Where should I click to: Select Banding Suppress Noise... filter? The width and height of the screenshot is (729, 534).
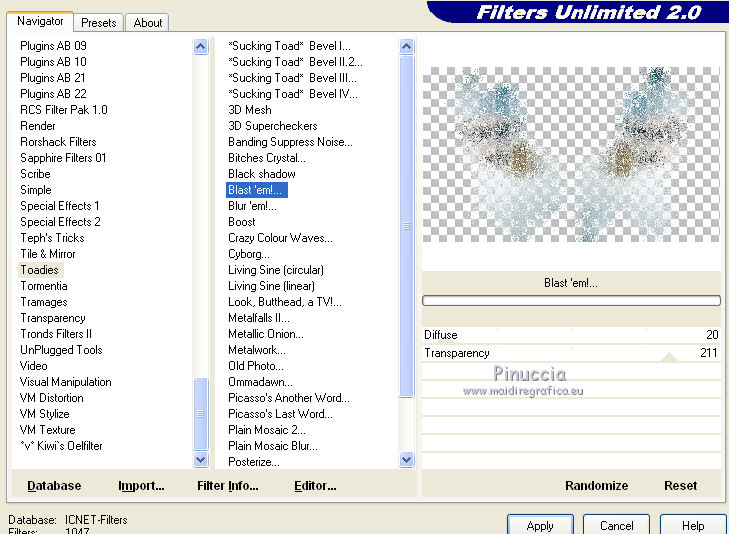[290, 142]
